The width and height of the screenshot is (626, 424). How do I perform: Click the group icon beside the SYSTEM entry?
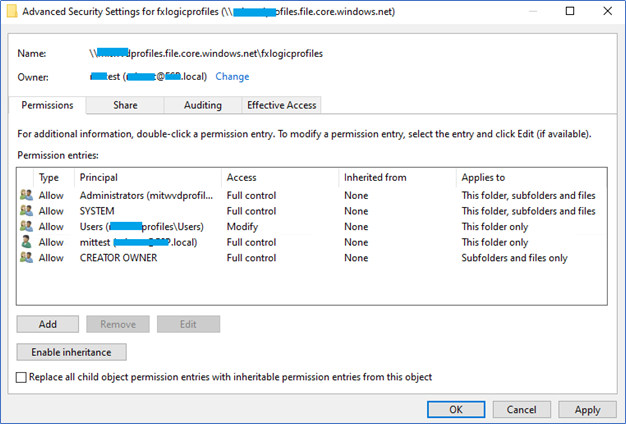[26, 211]
